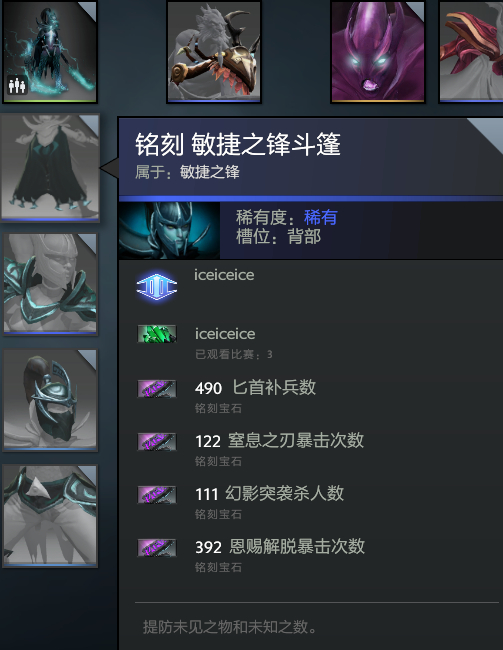Select the 窒息之刃暴击次数 gem icon
The image size is (503, 650).
157,442
